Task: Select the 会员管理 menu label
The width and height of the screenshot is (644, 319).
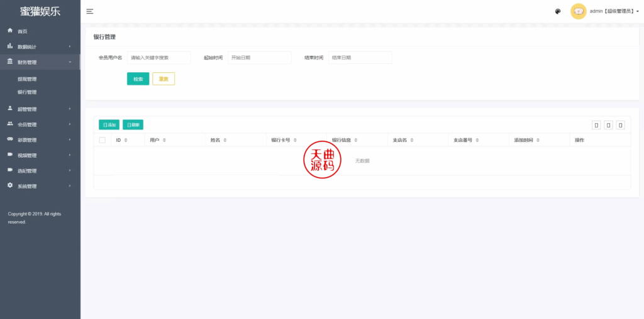Action: (x=27, y=124)
